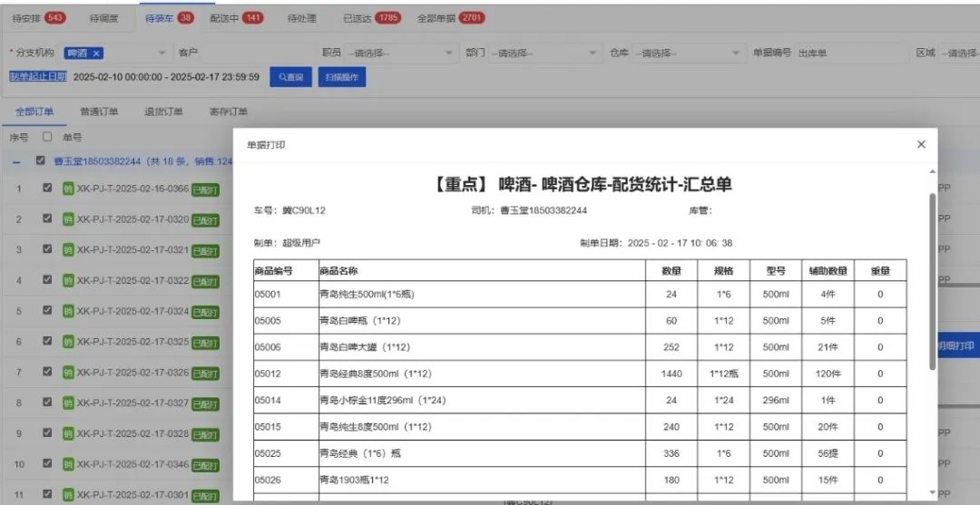Viewport: 980px width, 505px height.
Task: Uncheck the 曹玉堂18503382244 group checkbox
Action: pos(41,161)
